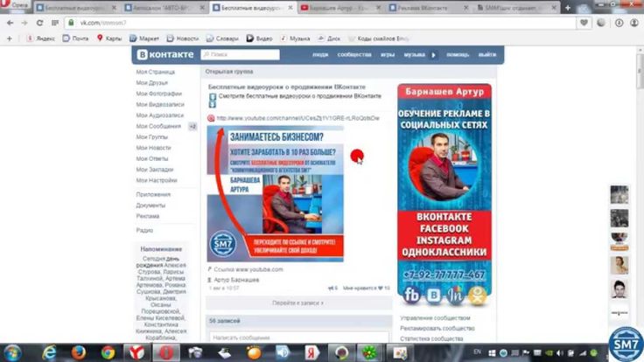Open a new browser tab with plus button
The image size is (644, 362).
tap(568, 8)
